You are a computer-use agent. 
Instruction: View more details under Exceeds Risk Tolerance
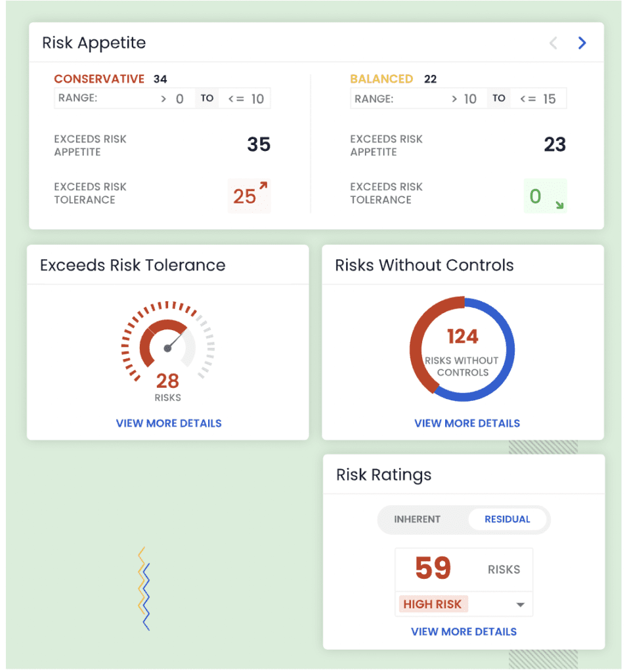(168, 423)
